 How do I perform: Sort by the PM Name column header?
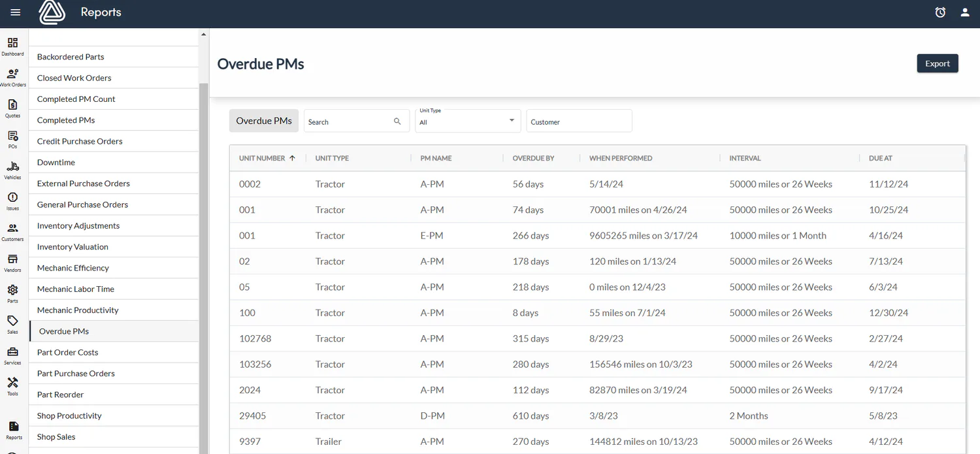(x=436, y=158)
